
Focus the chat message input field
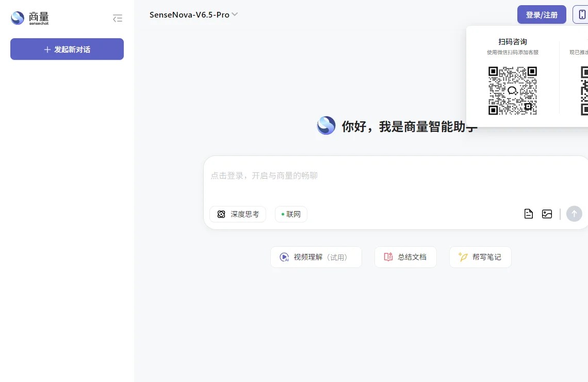tap(396, 176)
